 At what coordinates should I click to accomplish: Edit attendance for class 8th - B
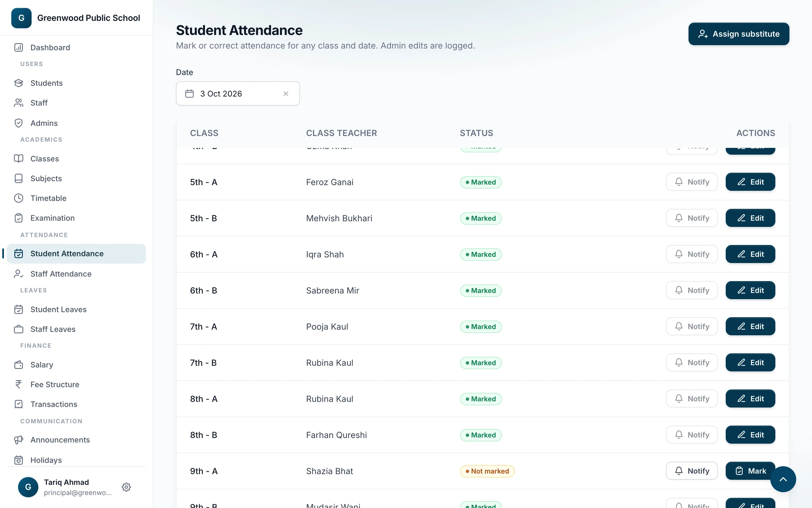click(750, 435)
